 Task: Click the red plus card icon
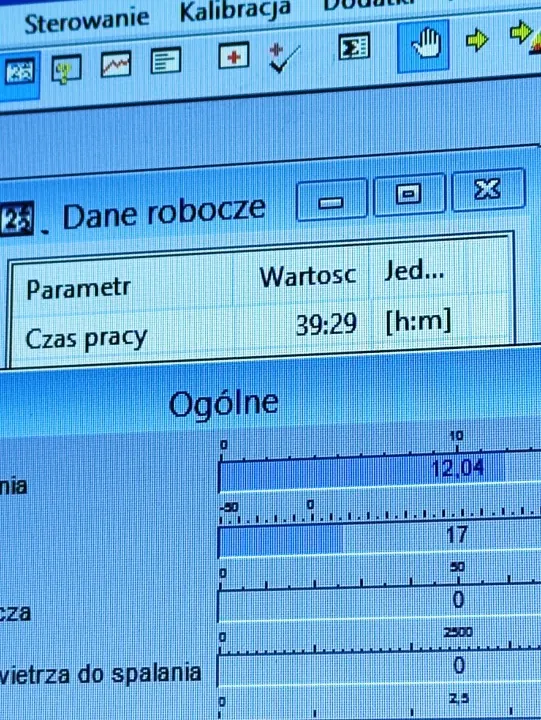234,56
